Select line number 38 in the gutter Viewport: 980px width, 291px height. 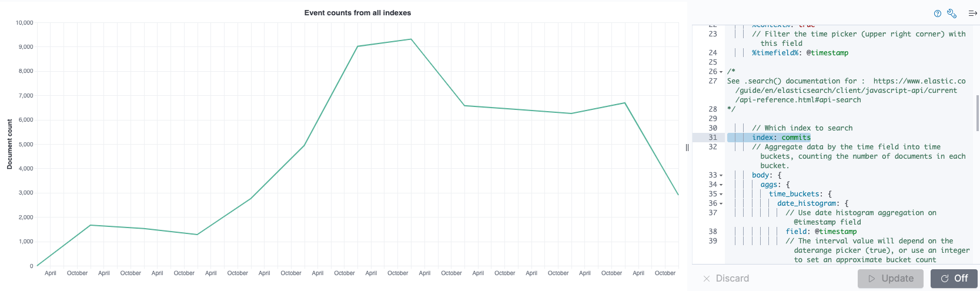[x=713, y=232]
